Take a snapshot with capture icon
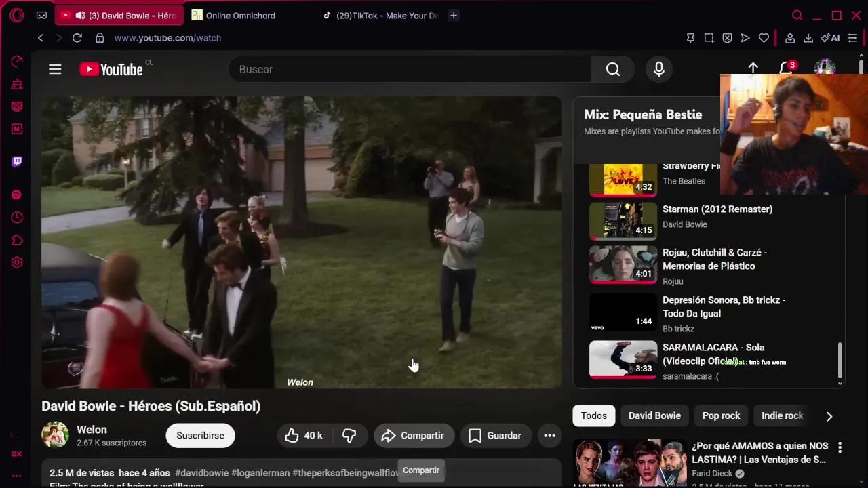Viewport: 868px width, 488px height. tap(709, 38)
